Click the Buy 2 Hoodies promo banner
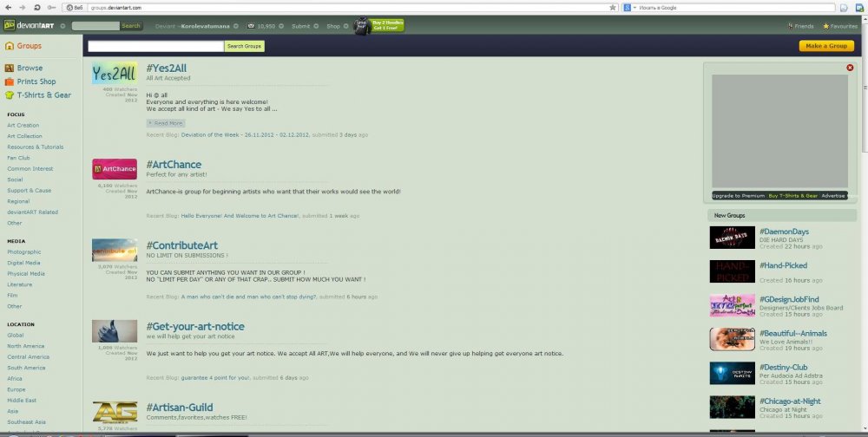The height and width of the screenshot is (437, 868). tap(387, 25)
